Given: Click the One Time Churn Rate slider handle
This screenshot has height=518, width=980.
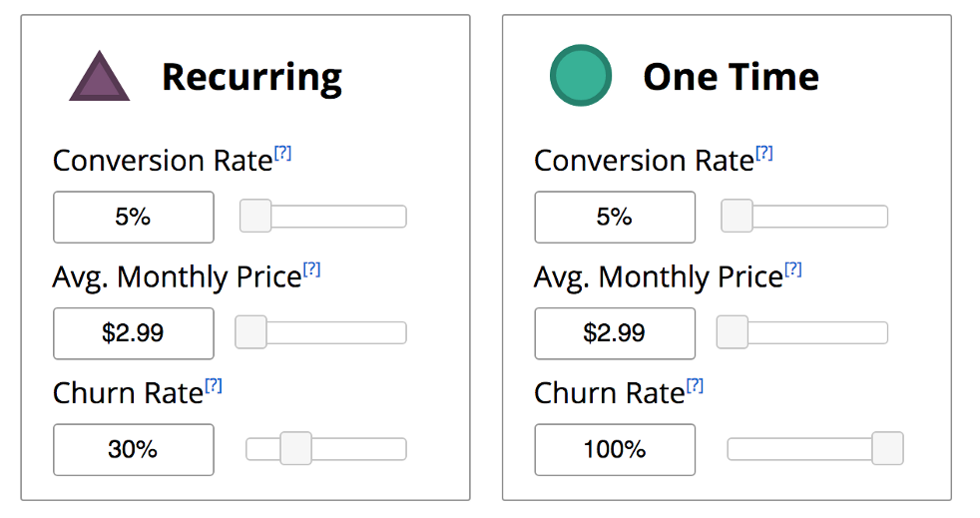Looking at the screenshot, I should pyautogui.click(x=887, y=449).
